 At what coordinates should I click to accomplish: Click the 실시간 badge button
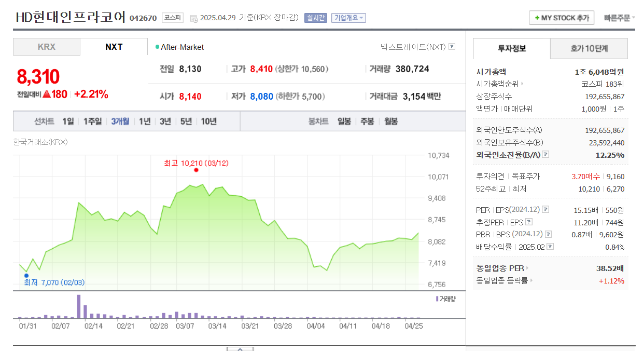pos(316,18)
